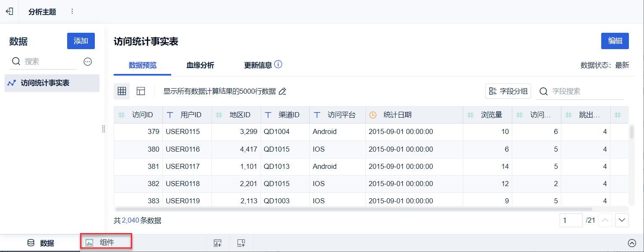Switch to grid table preview view
Screen dimensions: 644x252
click(122, 91)
